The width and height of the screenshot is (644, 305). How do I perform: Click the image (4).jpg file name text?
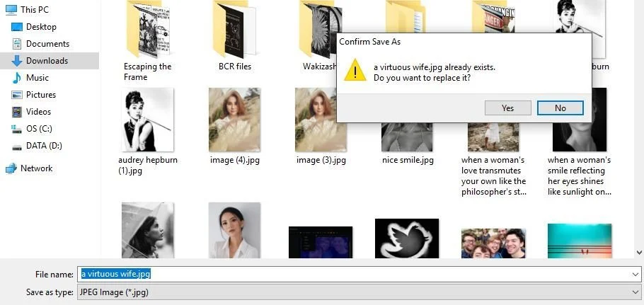click(x=234, y=160)
